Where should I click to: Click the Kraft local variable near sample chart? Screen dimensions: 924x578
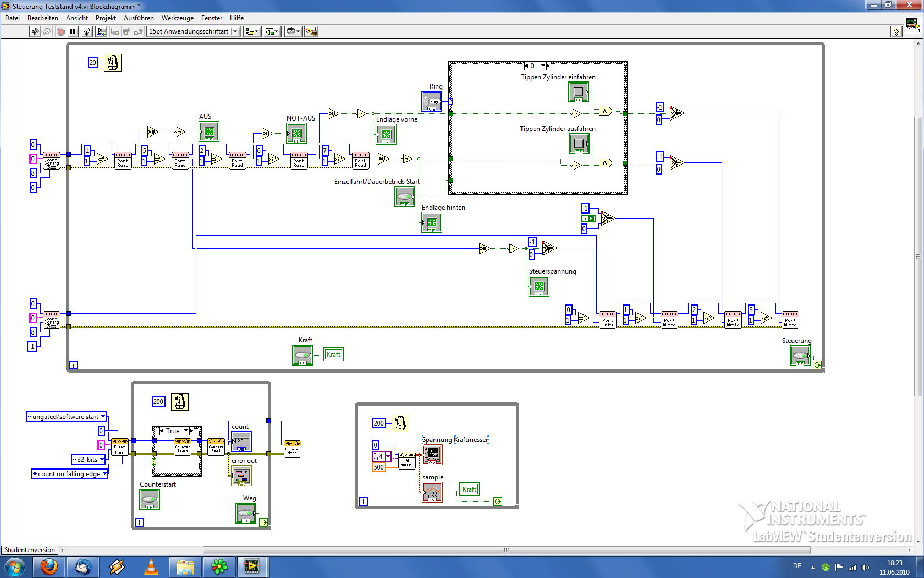click(469, 489)
